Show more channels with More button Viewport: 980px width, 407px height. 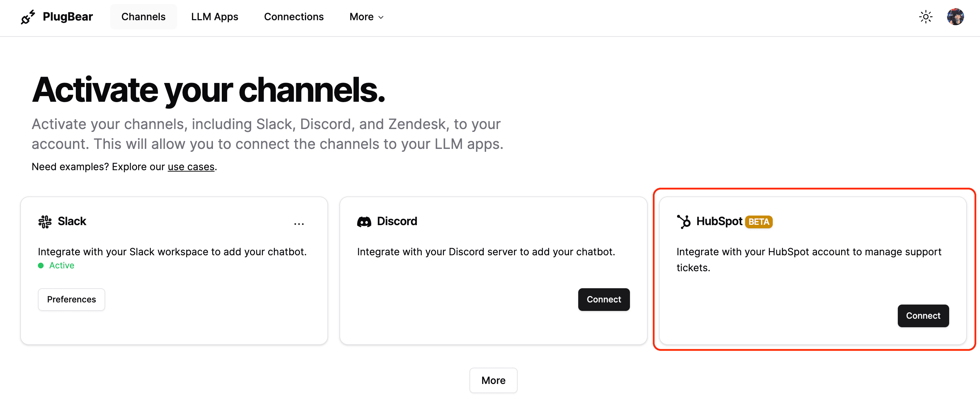point(493,380)
